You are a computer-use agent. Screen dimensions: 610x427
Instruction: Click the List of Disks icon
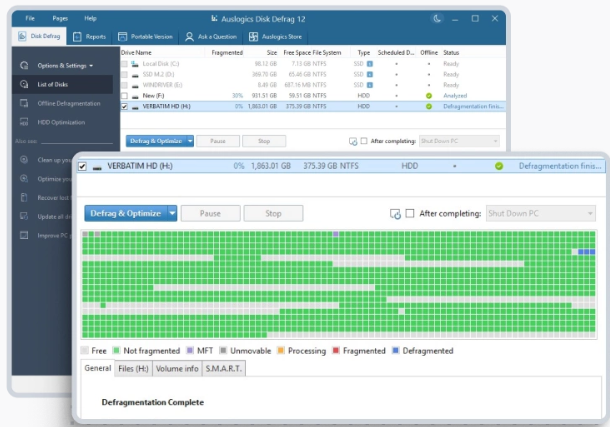(24, 84)
